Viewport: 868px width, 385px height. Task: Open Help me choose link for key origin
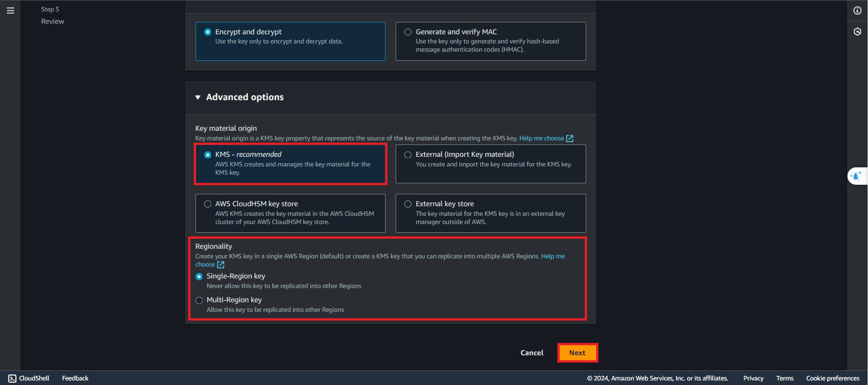(x=541, y=138)
